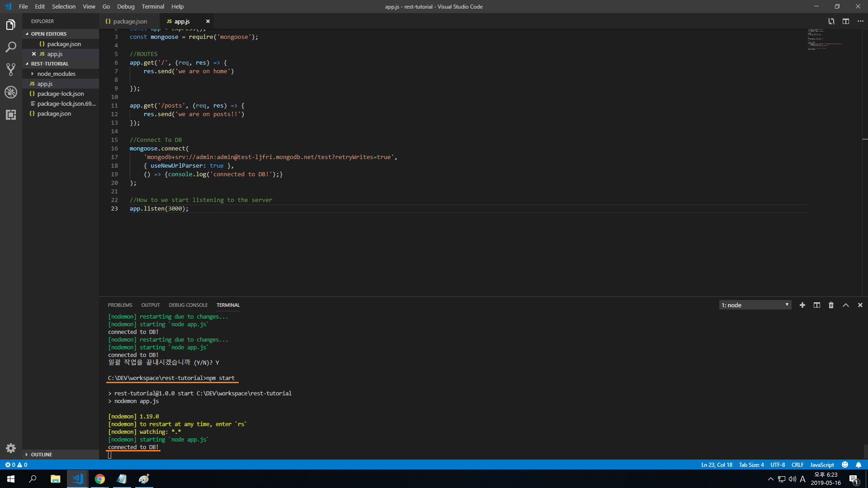Open the feedback smiley in status bar

[845, 465]
